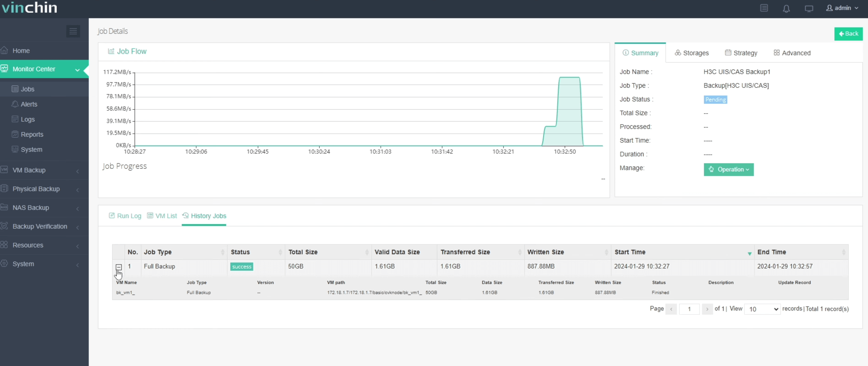The height and width of the screenshot is (366, 868).
Task: Sort by the Total Size column
Action: point(328,252)
